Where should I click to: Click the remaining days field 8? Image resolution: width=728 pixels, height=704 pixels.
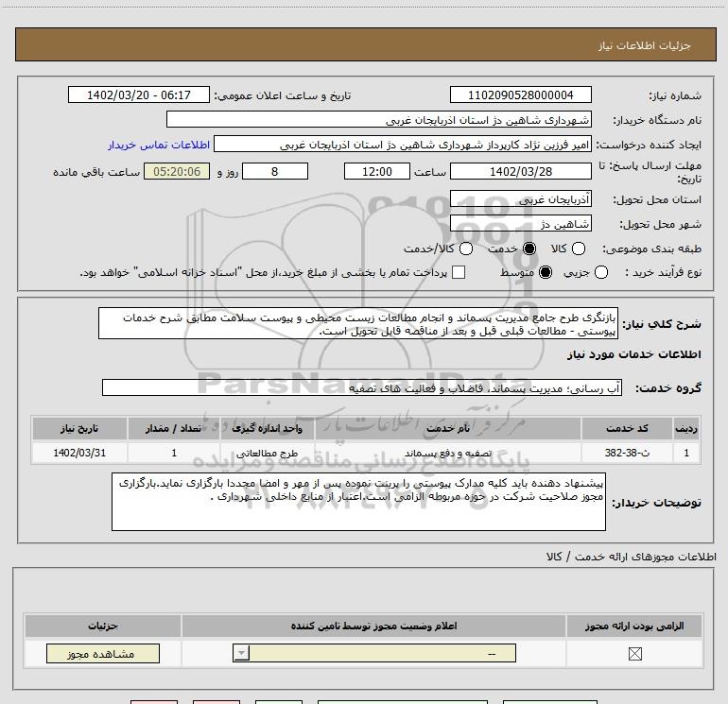pyautogui.click(x=275, y=171)
